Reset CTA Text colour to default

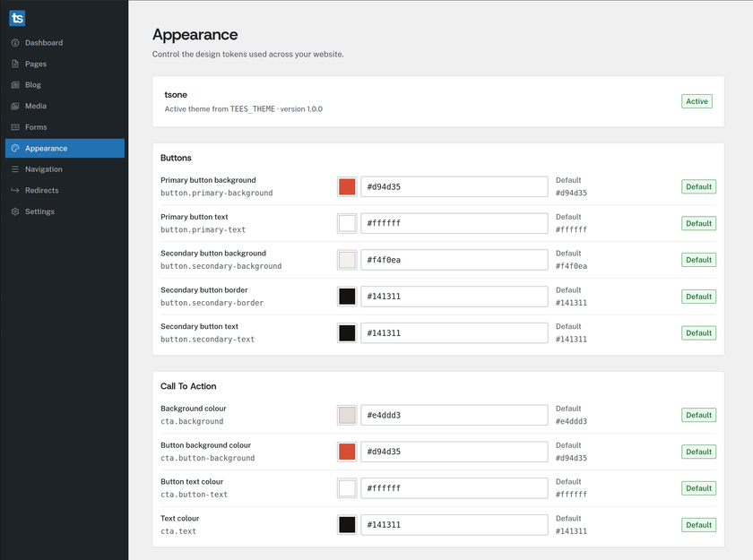698,525
